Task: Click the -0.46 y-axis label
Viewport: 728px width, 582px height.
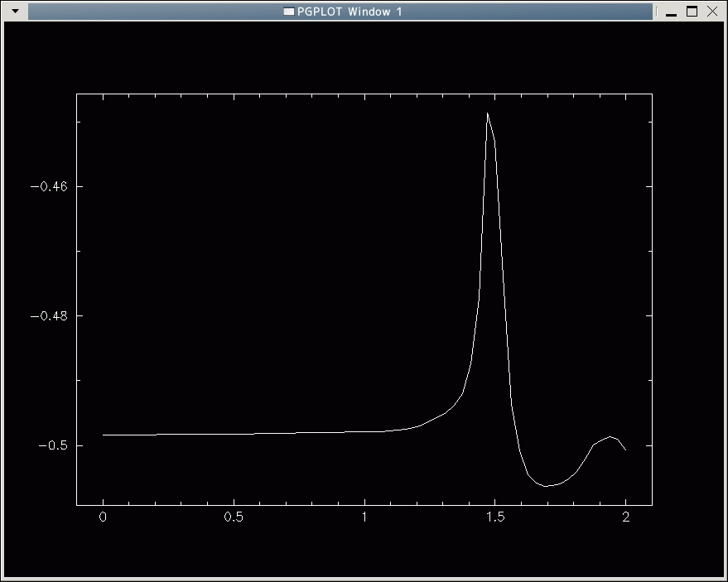Action: pyautogui.click(x=49, y=186)
